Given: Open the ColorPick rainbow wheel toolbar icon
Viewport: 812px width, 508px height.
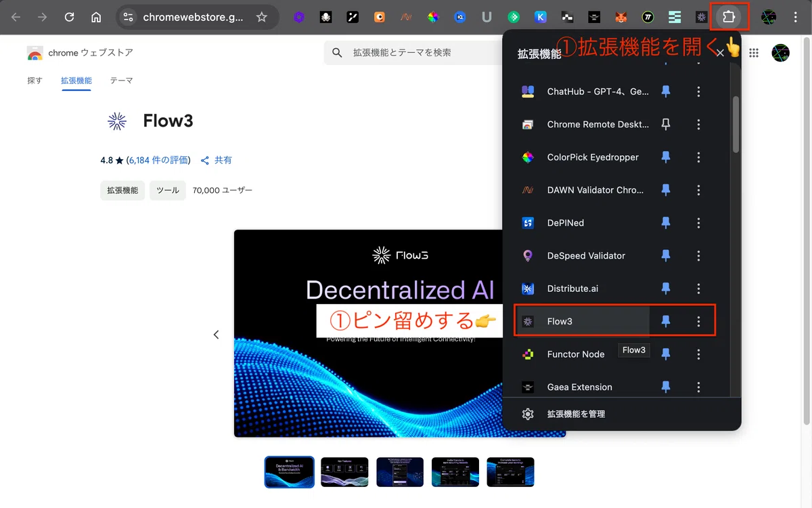Looking at the screenshot, I should (433, 17).
